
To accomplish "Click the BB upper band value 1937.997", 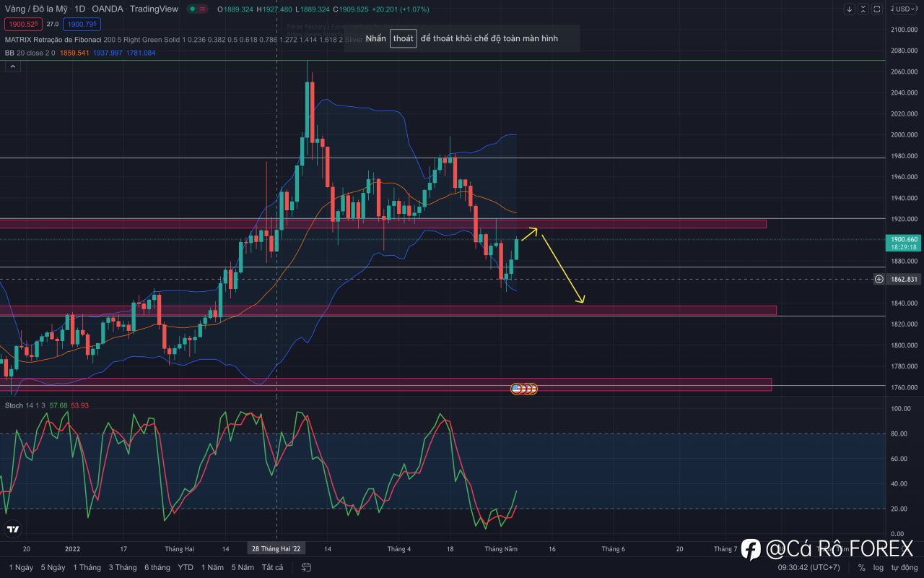I will pos(108,53).
